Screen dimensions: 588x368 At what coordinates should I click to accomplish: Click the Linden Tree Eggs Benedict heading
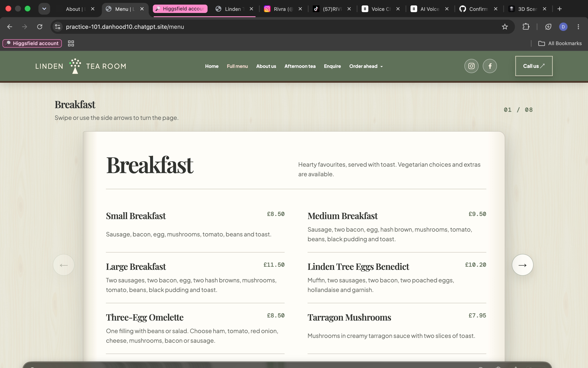pos(358,267)
